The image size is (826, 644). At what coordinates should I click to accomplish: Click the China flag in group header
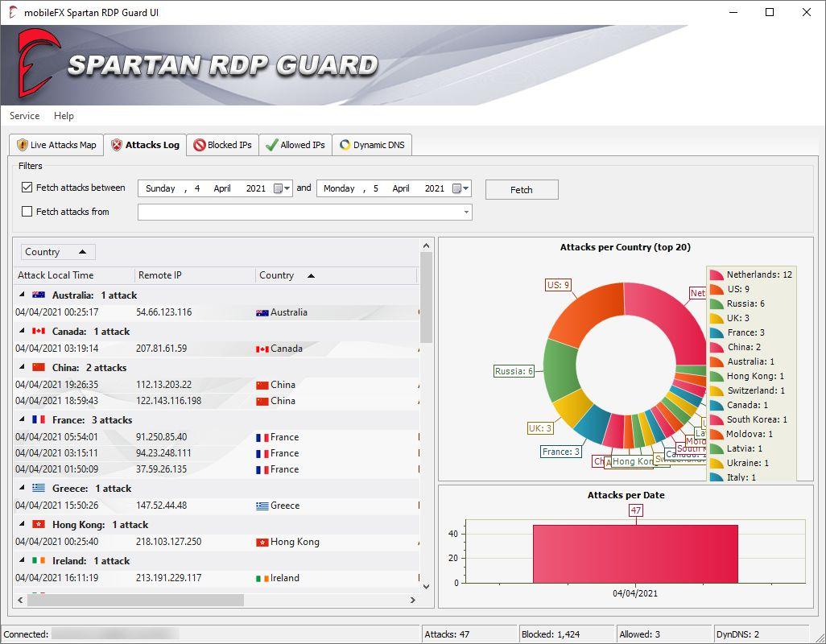point(39,367)
